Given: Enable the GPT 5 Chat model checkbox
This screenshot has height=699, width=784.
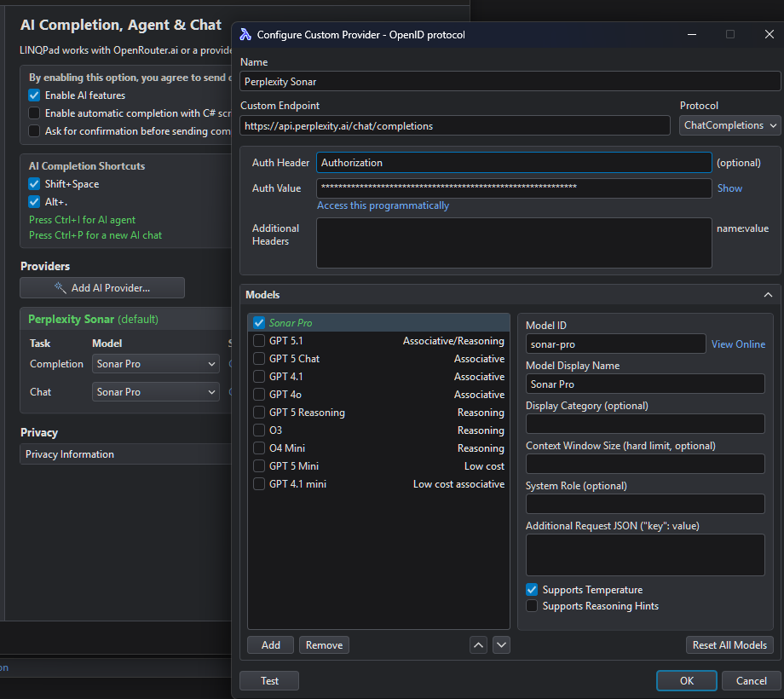Looking at the screenshot, I should click(259, 359).
